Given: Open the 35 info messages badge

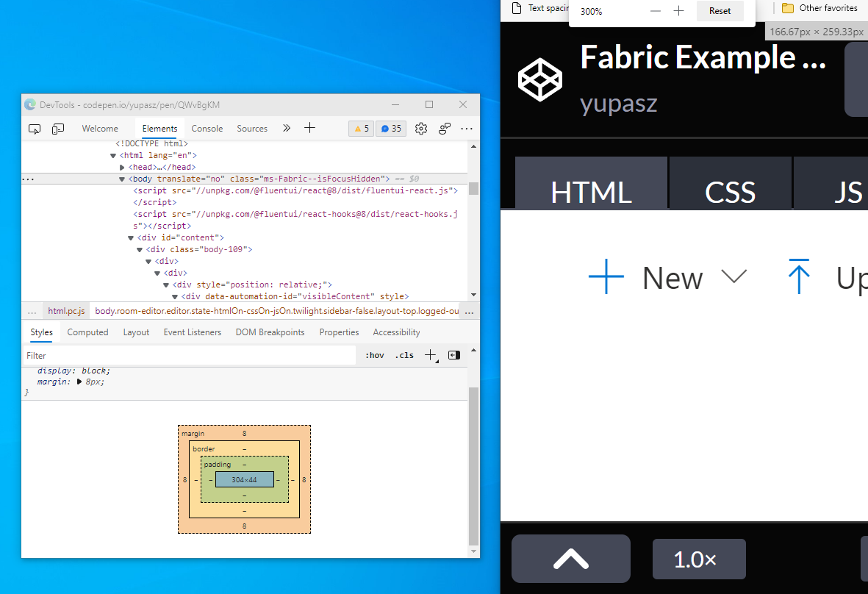Looking at the screenshot, I should click(x=392, y=129).
